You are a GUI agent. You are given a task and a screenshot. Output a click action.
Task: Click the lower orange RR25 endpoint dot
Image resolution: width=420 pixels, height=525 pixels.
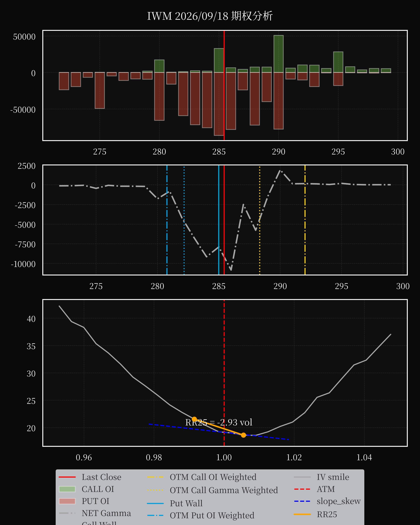[243, 435]
